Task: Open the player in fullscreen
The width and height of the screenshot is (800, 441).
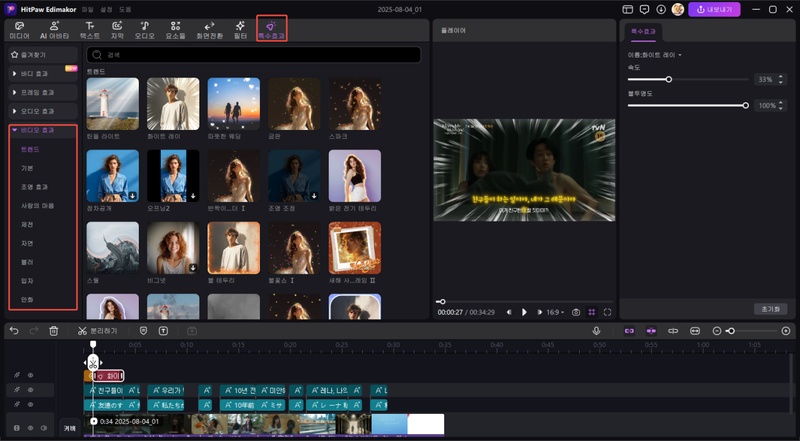Action: [x=607, y=312]
